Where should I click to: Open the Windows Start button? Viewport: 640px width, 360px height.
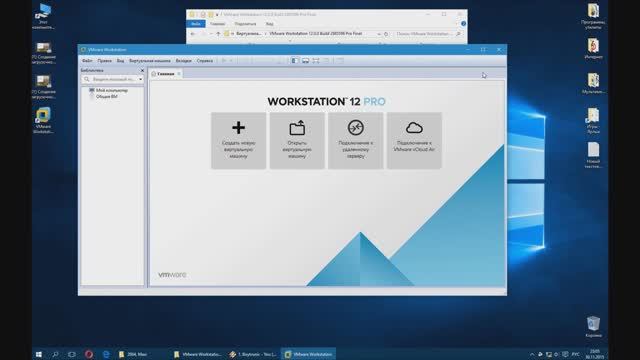tap(39, 354)
